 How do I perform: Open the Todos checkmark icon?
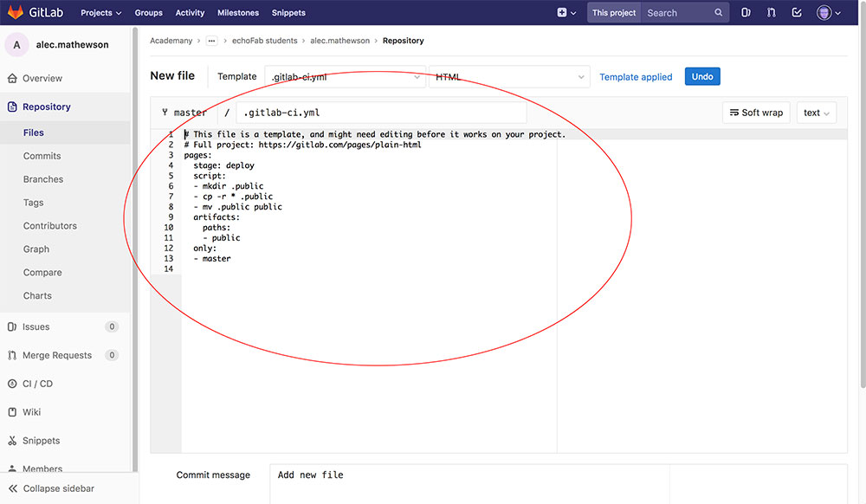[x=797, y=12]
